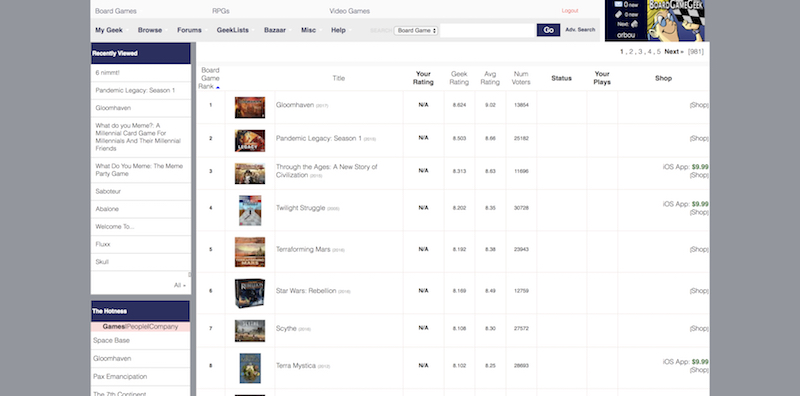The image size is (800, 396).
Task: Open Terraforming Mars box thumbnail
Action: (x=249, y=252)
